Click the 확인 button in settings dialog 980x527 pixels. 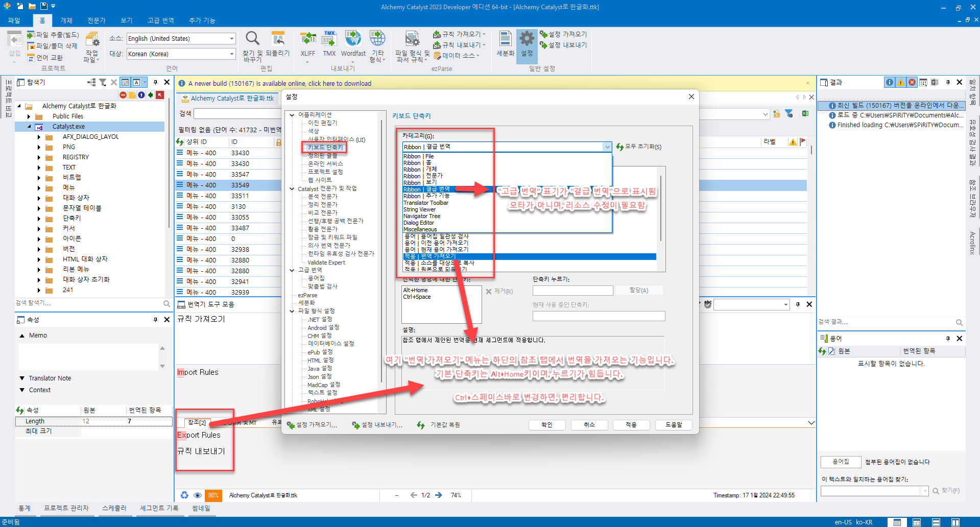pyautogui.click(x=547, y=425)
